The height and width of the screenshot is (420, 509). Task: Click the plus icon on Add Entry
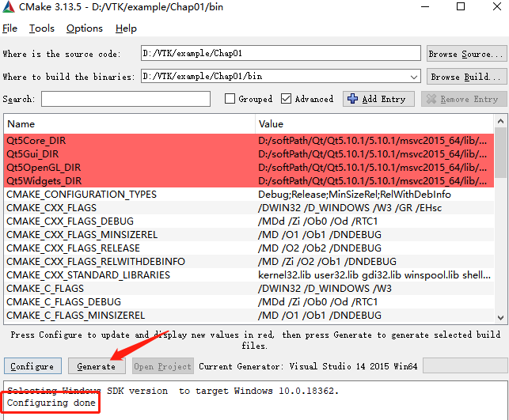[352, 99]
